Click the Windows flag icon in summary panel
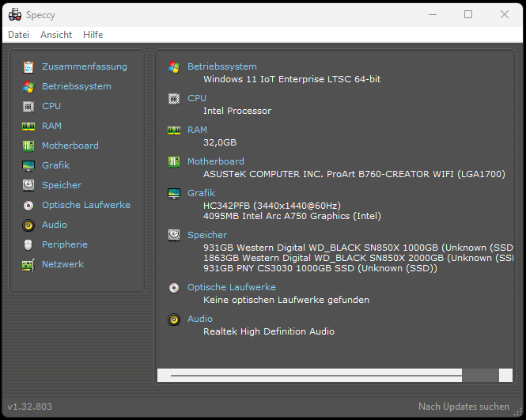This screenshot has width=526, height=420. pos(174,67)
